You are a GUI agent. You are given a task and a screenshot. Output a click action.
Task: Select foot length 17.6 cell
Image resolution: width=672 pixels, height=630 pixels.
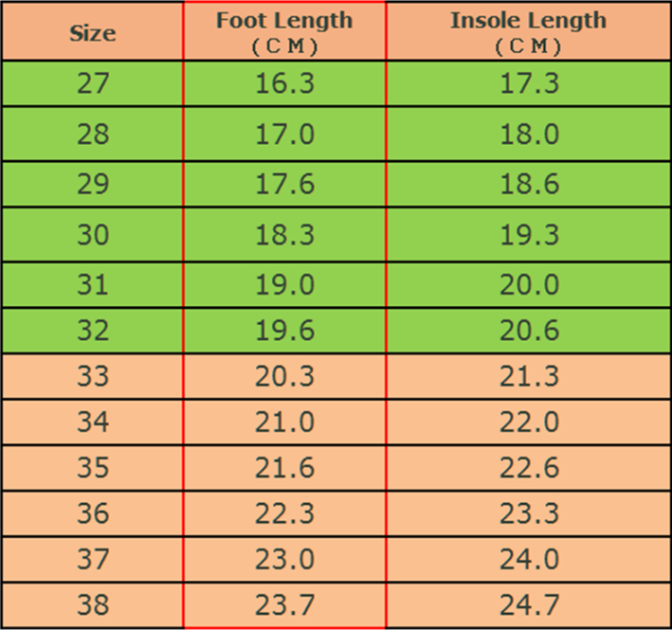[x=284, y=184]
